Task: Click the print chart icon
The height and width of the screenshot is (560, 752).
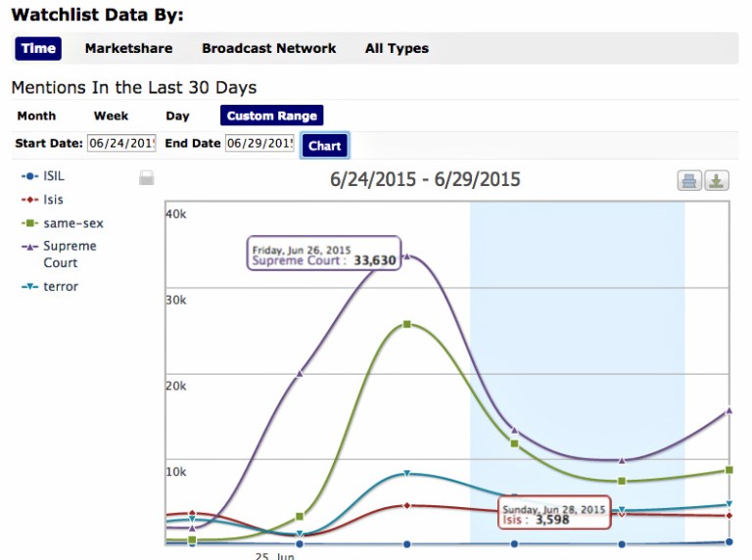Action: pos(689,180)
